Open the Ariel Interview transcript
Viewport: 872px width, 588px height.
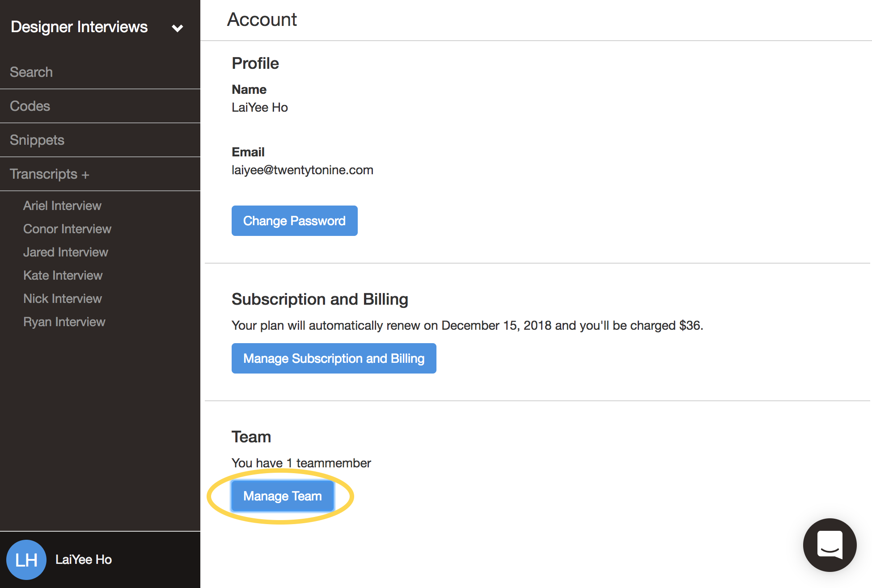tap(62, 206)
